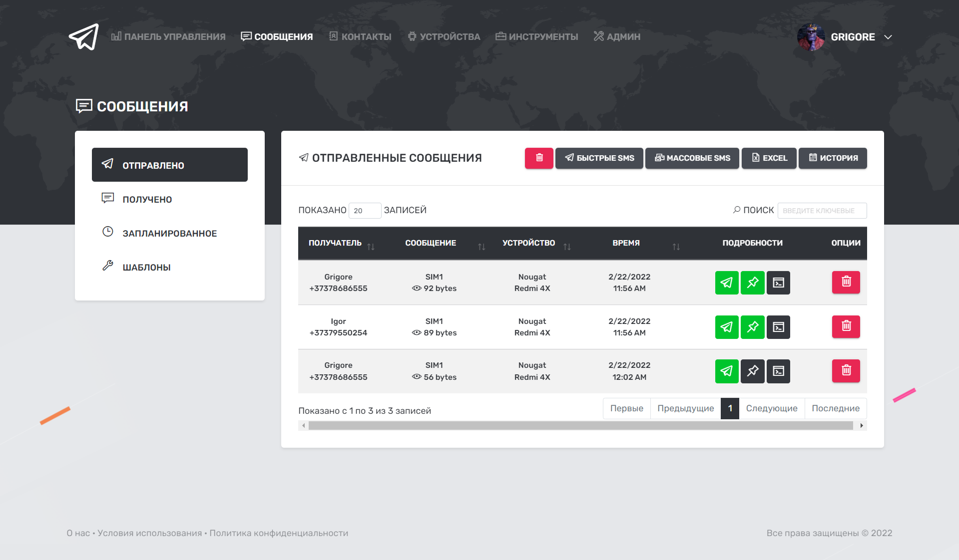Image resolution: width=959 pixels, height=560 pixels.
Task: Click the Массовые SMS button
Action: tap(692, 158)
